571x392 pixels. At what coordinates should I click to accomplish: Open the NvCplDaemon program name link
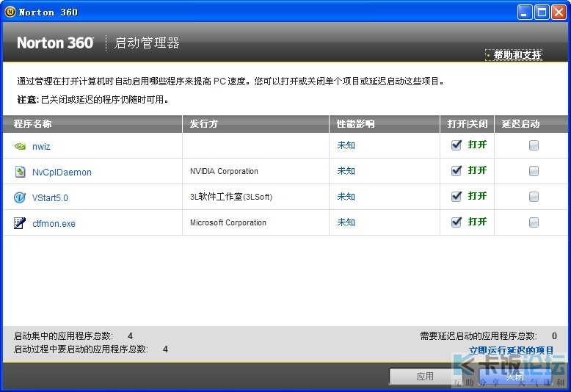pos(62,172)
